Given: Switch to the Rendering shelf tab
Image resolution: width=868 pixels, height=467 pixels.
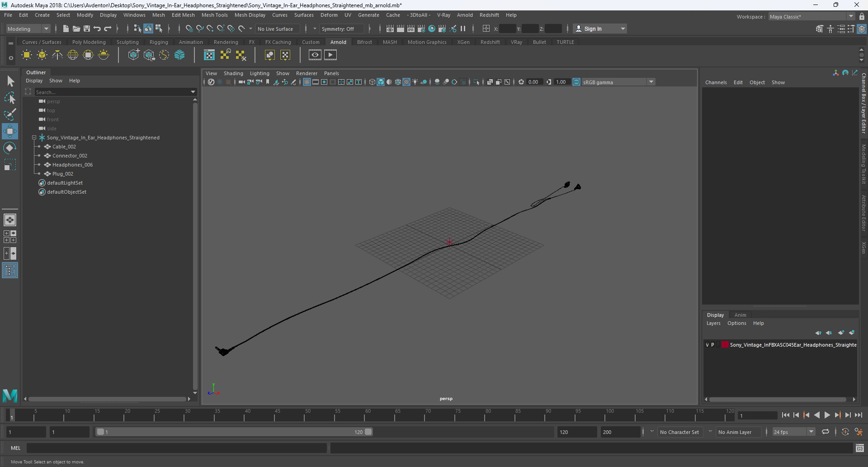Looking at the screenshot, I should point(226,42).
